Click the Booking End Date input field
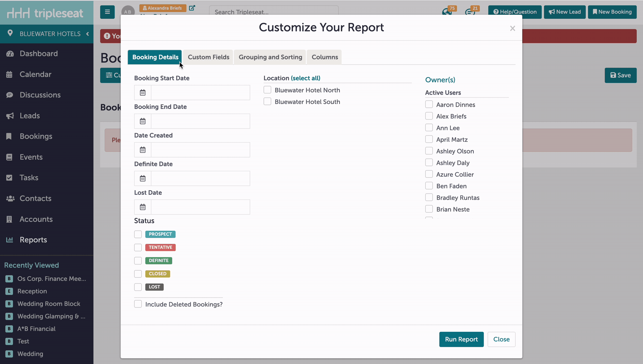Viewport: 643px width, 364px height. 200,121
